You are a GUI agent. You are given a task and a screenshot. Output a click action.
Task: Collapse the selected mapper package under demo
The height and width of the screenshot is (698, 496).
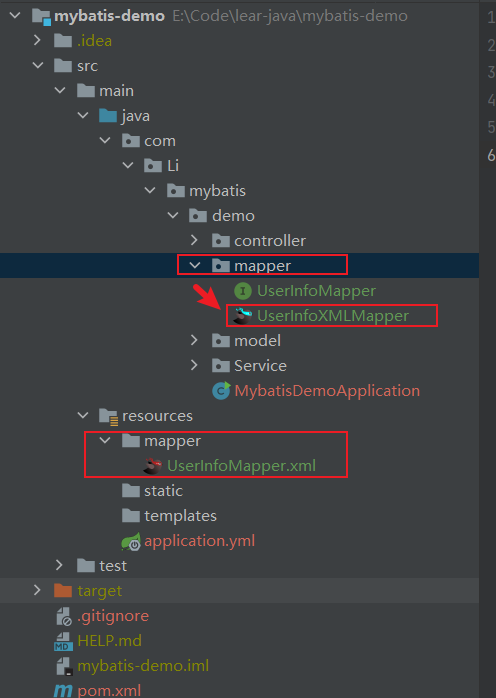[195, 265]
